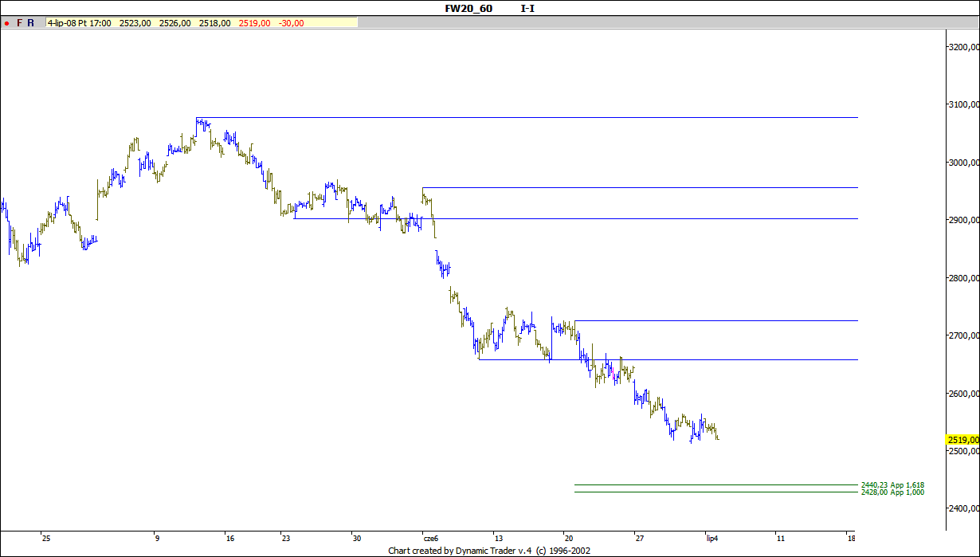Click the 2600,00 price axis label
Screen dimensions: 980x557
(x=963, y=394)
